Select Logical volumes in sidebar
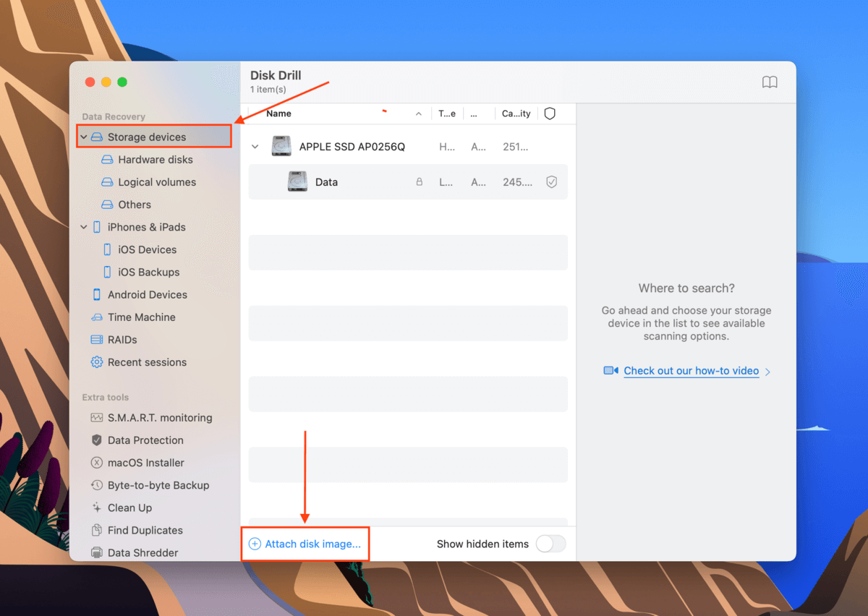The image size is (868, 616). point(157,182)
